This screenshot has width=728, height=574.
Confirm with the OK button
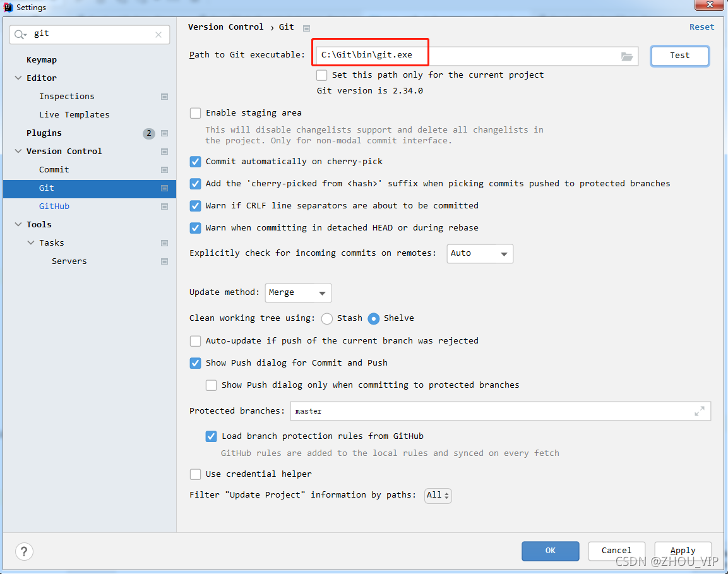pyautogui.click(x=550, y=551)
